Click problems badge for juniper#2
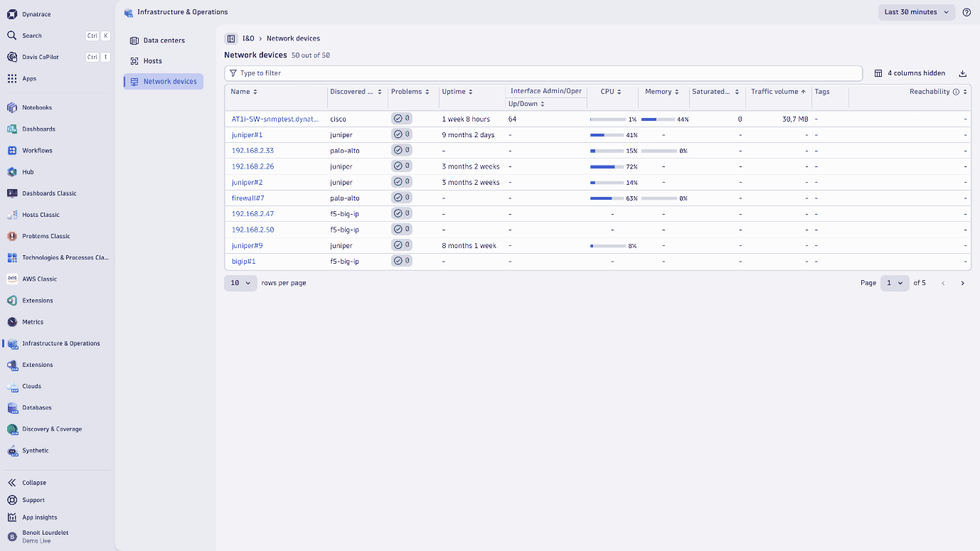This screenshot has height=551, width=980. [402, 182]
